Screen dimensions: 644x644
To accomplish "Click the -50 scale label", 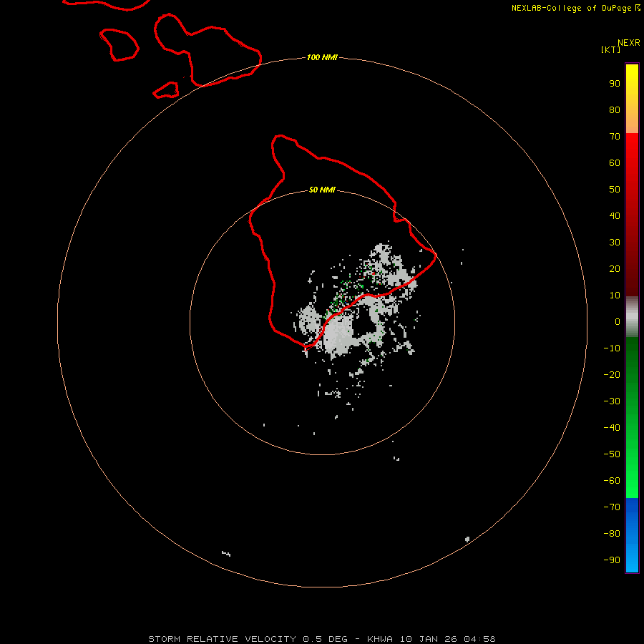I will (612, 454).
